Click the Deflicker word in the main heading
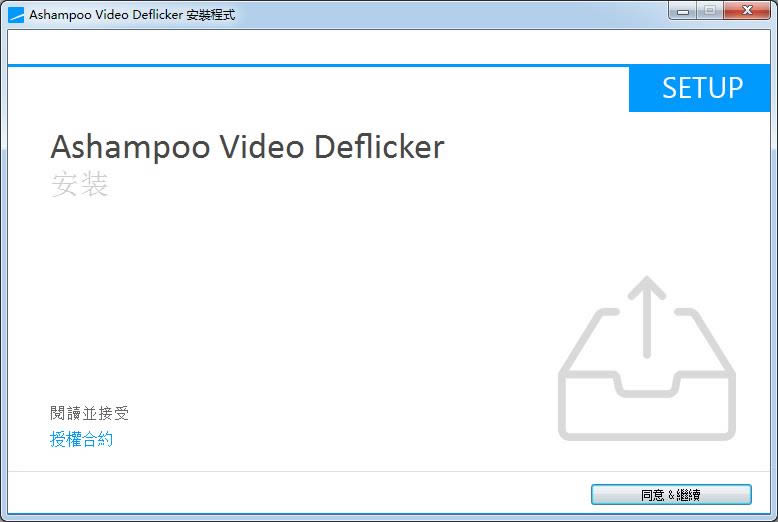Screen dimensions: 778x522 tap(380, 147)
